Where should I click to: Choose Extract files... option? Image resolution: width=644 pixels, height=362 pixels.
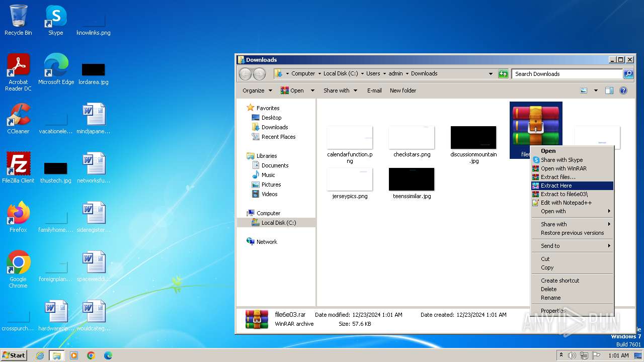coord(572,177)
